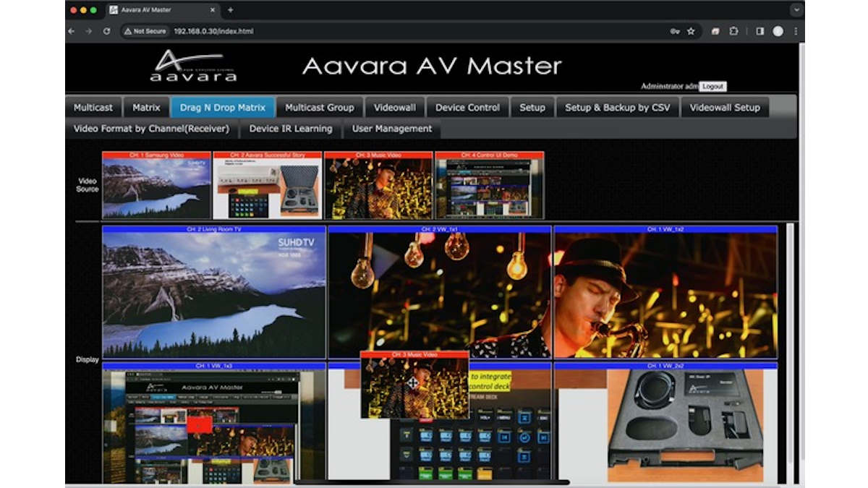Open the Multicast Group tab
Image resolution: width=868 pixels, height=488 pixels.
pyautogui.click(x=320, y=108)
